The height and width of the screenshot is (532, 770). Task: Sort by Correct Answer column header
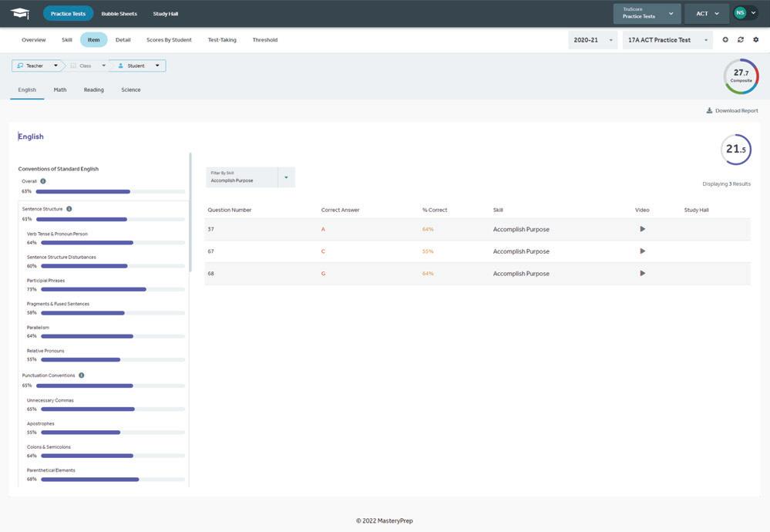pos(341,210)
